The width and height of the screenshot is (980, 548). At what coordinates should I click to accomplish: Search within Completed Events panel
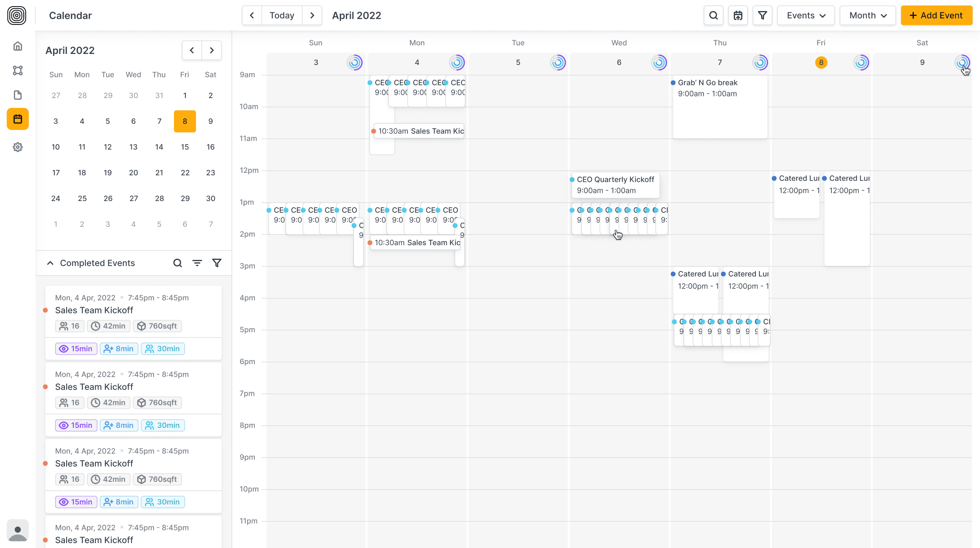coord(178,263)
